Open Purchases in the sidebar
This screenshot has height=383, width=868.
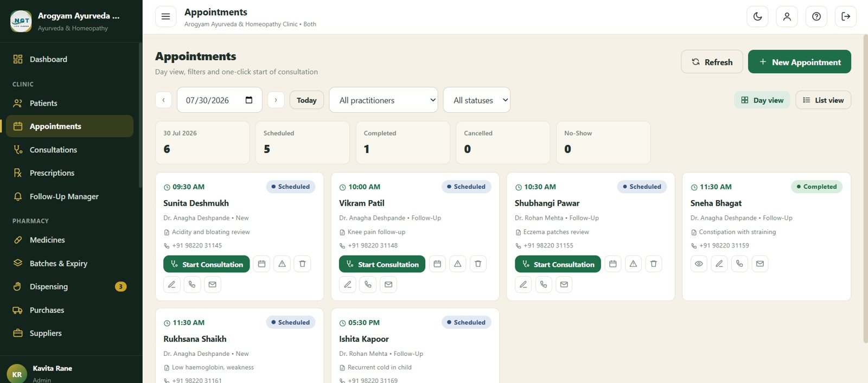click(x=69, y=310)
